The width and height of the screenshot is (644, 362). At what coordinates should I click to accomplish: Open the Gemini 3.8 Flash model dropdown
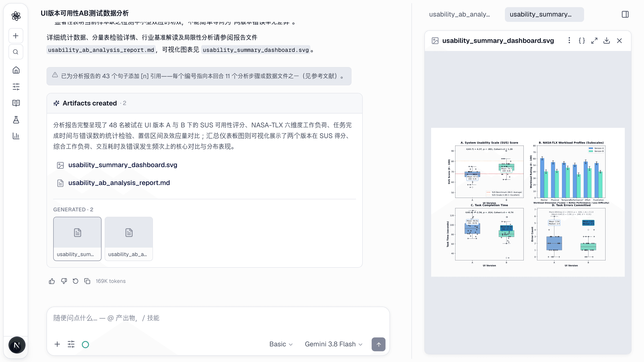333,344
